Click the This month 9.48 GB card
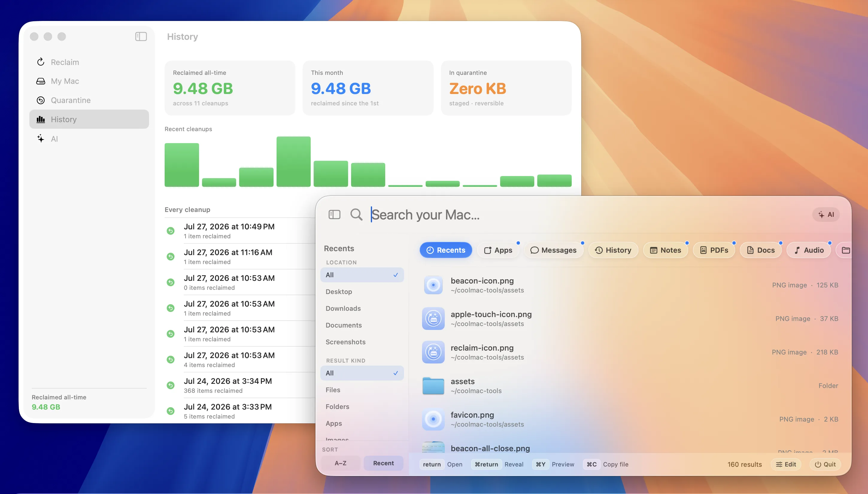868x494 pixels. point(368,88)
